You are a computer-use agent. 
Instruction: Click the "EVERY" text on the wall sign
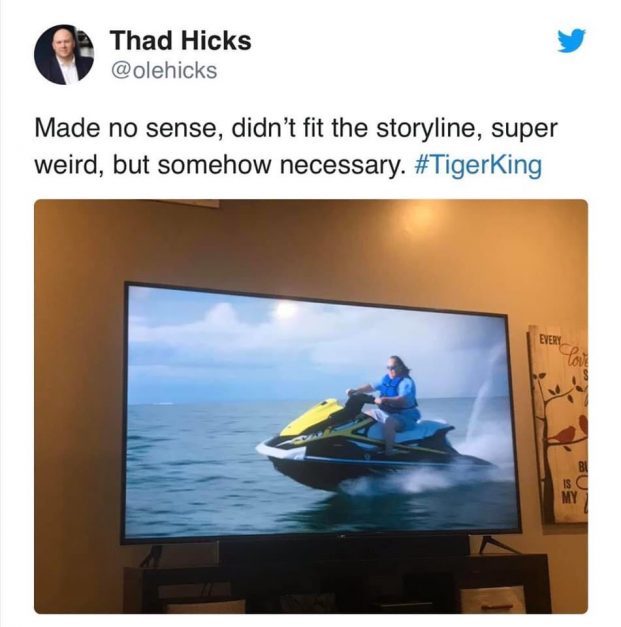click(x=550, y=341)
